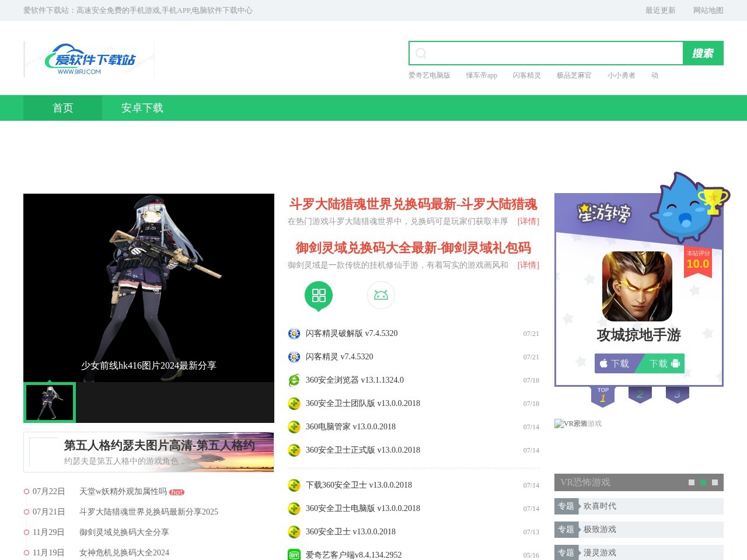Click the 360电脑管家 app icon
747x560 pixels.
pyautogui.click(x=294, y=427)
